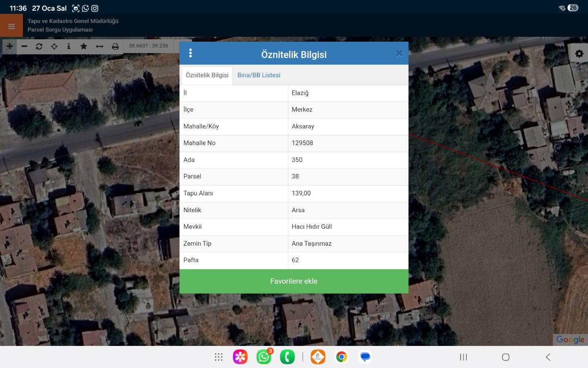The image size is (588, 368).
Task: Zoom out with the minus tool
Action: 24,46
